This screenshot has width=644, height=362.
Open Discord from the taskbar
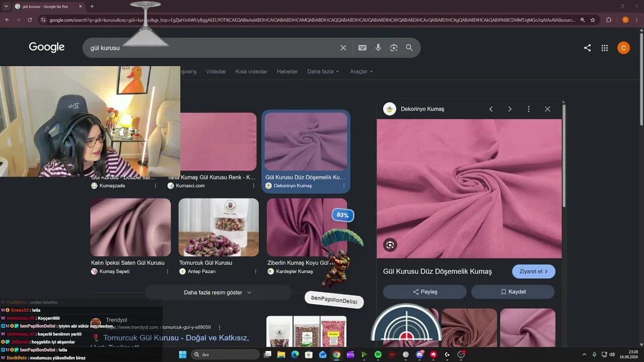point(420,354)
